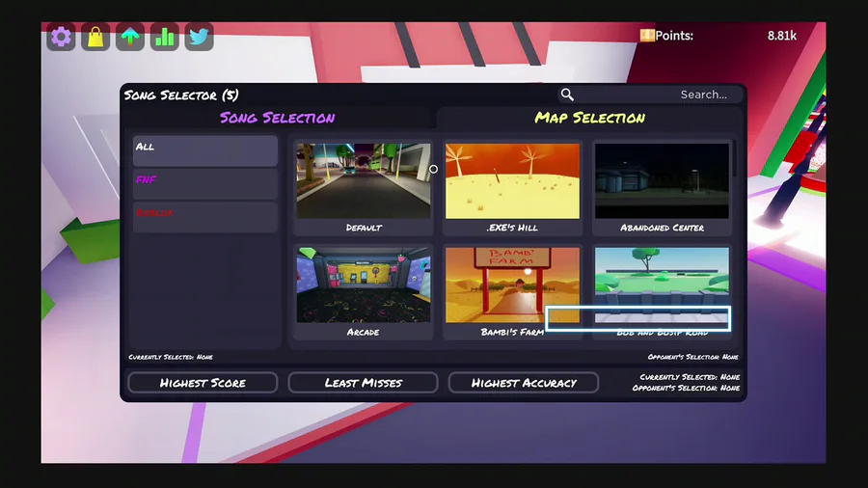Screen dimensions: 868x488
Task: Select the Roblox category
Action: tap(205, 217)
